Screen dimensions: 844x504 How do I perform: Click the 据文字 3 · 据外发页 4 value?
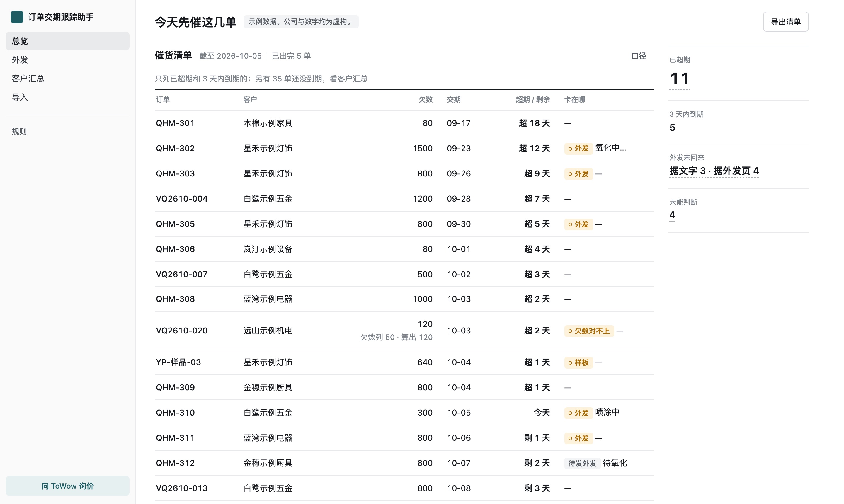(x=714, y=171)
